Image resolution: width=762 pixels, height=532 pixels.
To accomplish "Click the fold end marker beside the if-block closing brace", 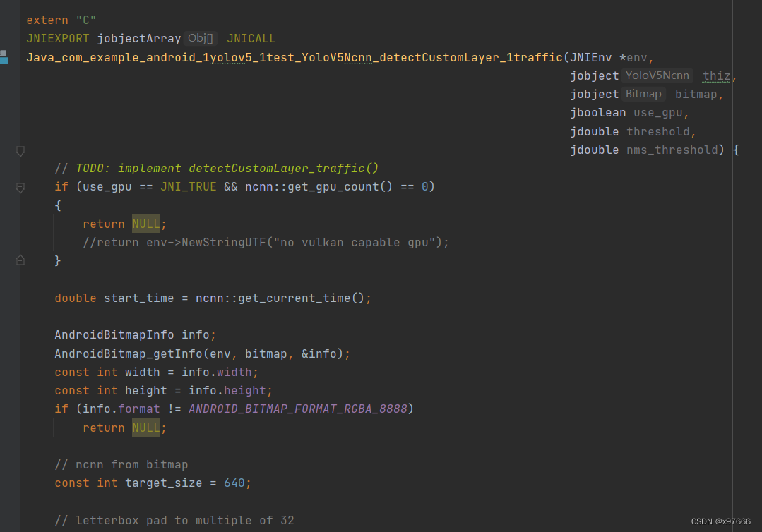I will pyautogui.click(x=20, y=260).
